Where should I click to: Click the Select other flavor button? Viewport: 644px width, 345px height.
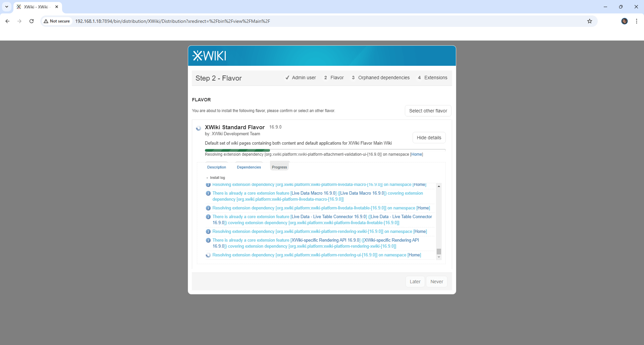tap(428, 111)
